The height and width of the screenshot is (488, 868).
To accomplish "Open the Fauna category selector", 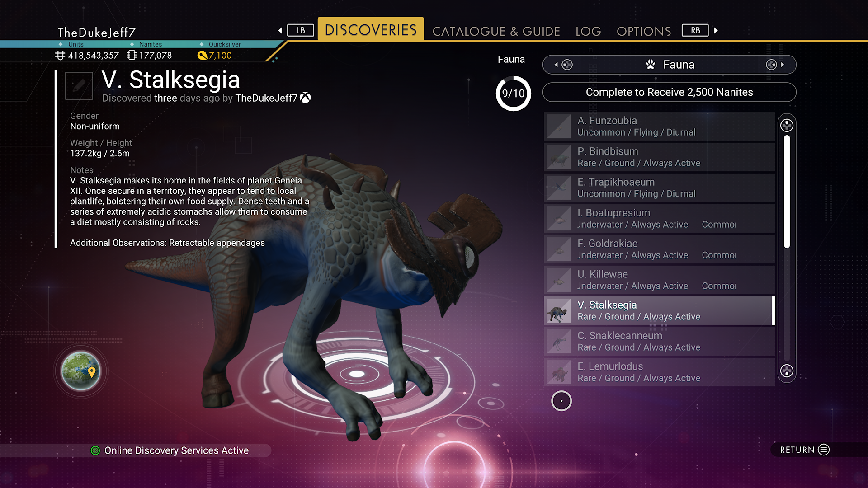I will 669,65.
